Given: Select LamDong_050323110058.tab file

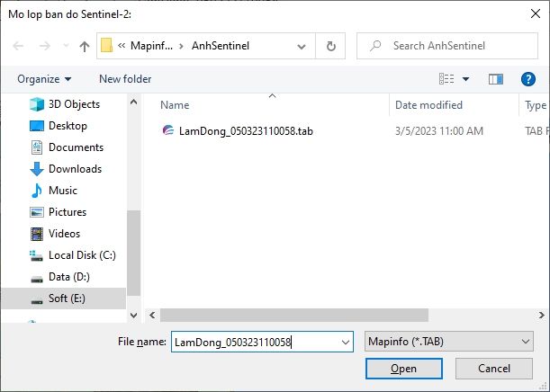Looking at the screenshot, I should click(x=245, y=131).
